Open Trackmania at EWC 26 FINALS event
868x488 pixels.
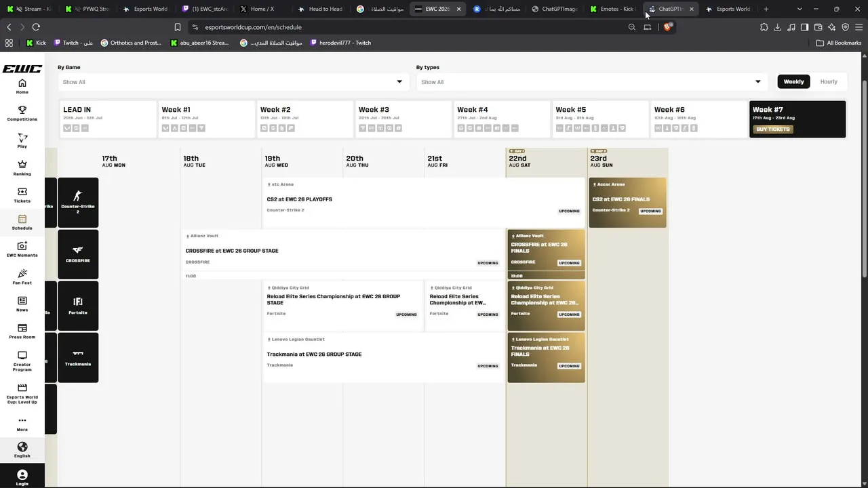[546, 357]
